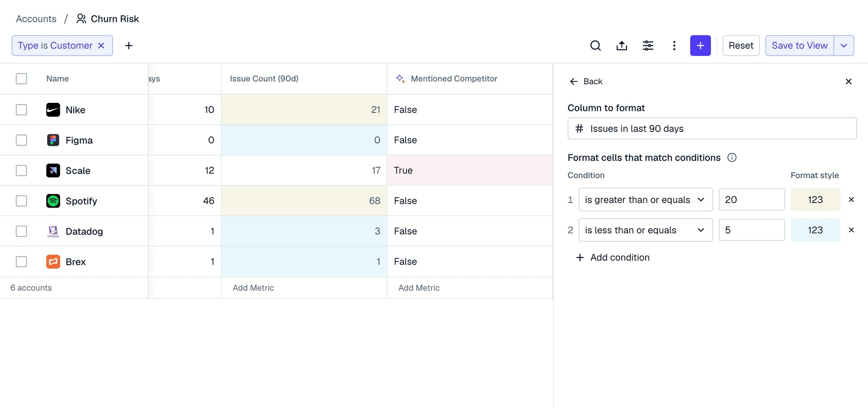Click the search magnifier icon
The height and width of the screenshot is (408, 868).
[x=595, y=46]
